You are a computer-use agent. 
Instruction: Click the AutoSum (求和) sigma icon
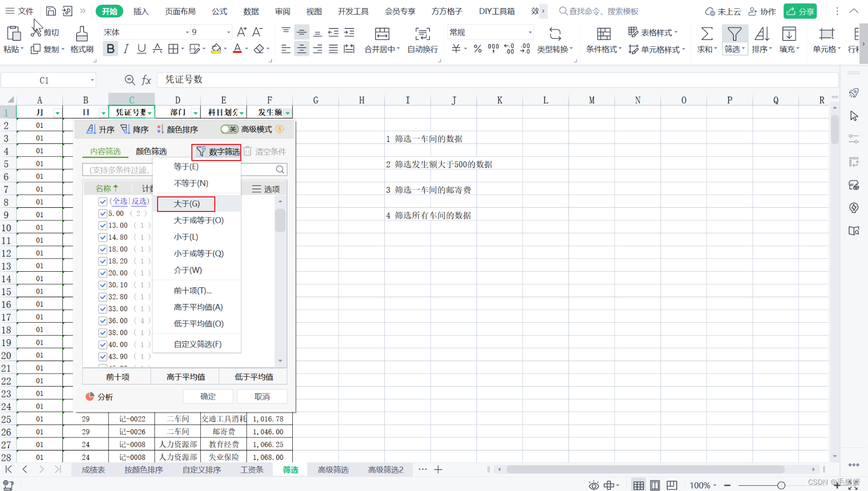coord(707,34)
